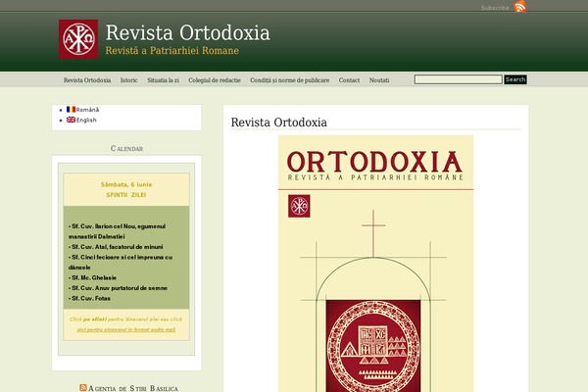The height and width of the screenshot is (392, 588).
Task: Click the orange RSS subscribe icon
Action: click(x=520, y=7)
